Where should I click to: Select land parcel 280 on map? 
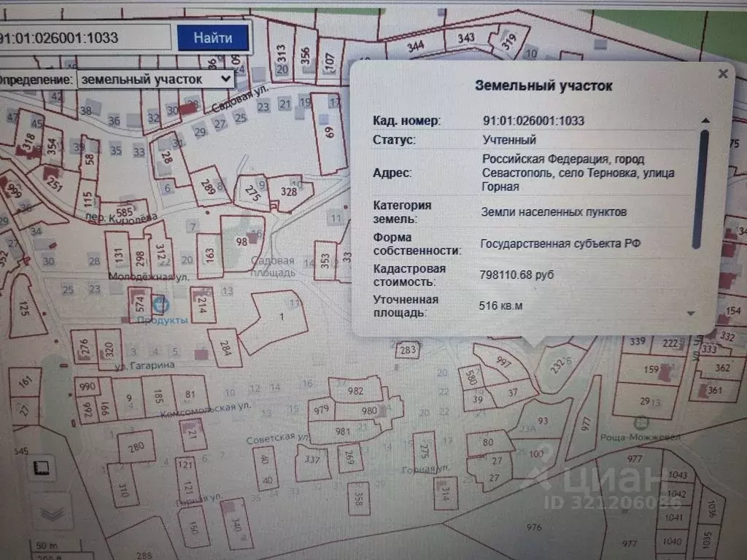click(136, 447)
